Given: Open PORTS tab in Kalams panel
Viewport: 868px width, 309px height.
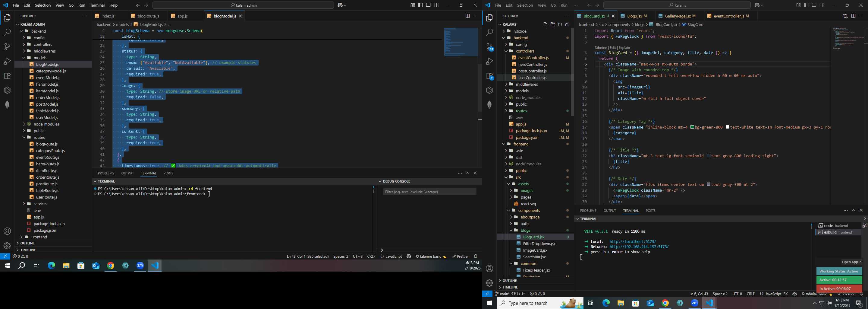Looking at the screenshot, I should click(650, 211).
